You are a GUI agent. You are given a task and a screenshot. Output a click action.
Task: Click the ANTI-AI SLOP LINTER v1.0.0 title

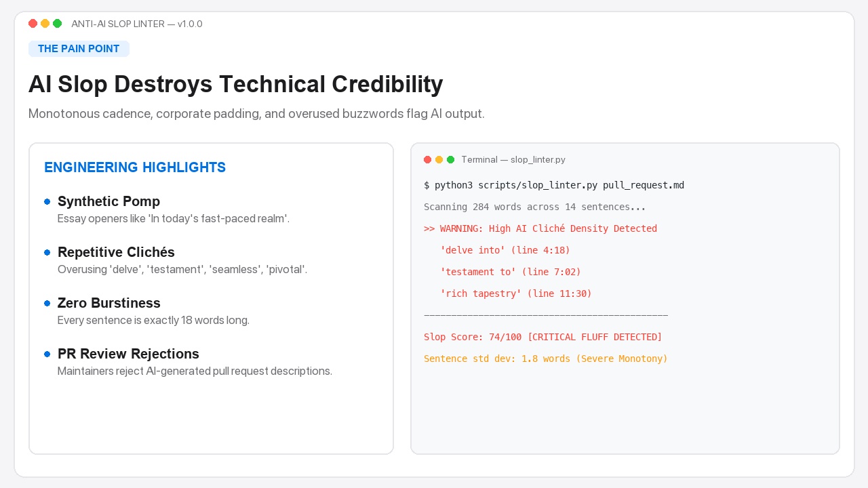(137, 24)
